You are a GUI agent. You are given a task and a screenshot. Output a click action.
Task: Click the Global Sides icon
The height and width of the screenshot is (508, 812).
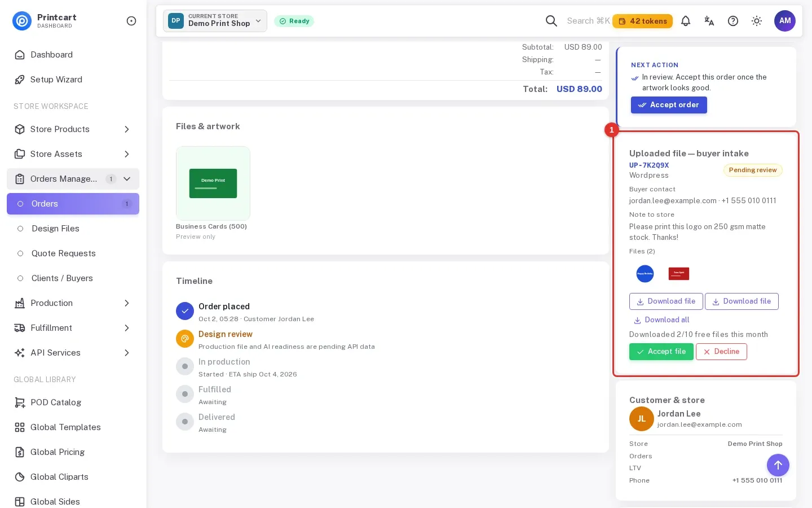[x=20, y=502]
